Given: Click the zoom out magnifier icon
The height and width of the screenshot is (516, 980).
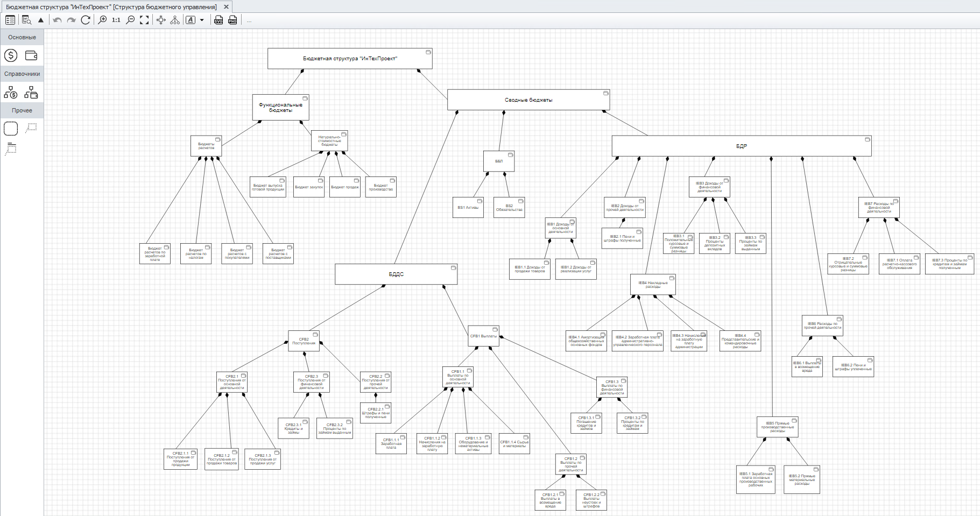Looking at the screenshot, I should click(x=130, y=20).
